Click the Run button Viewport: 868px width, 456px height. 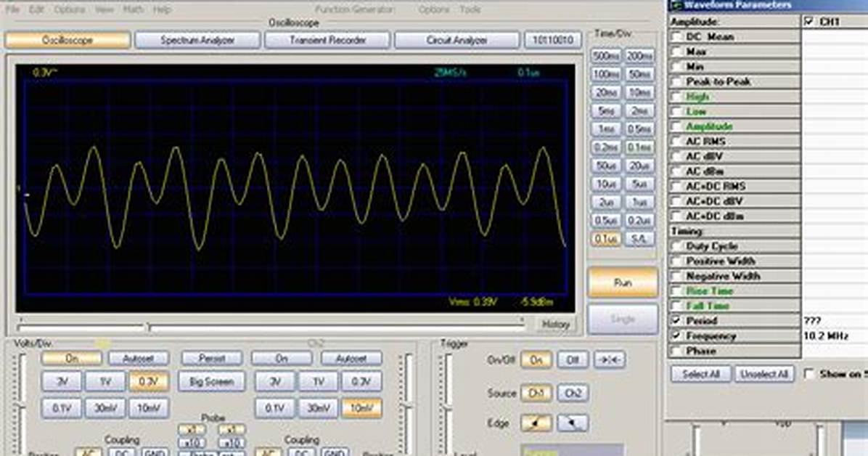623,282
